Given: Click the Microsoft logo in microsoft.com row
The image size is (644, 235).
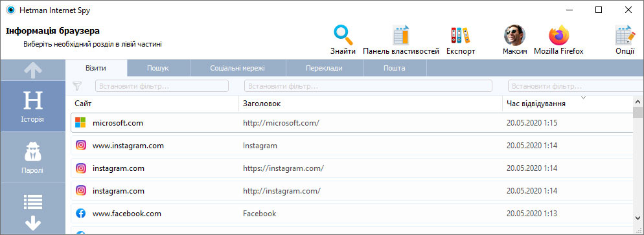Looking at the screenshot, I should 80,122.
